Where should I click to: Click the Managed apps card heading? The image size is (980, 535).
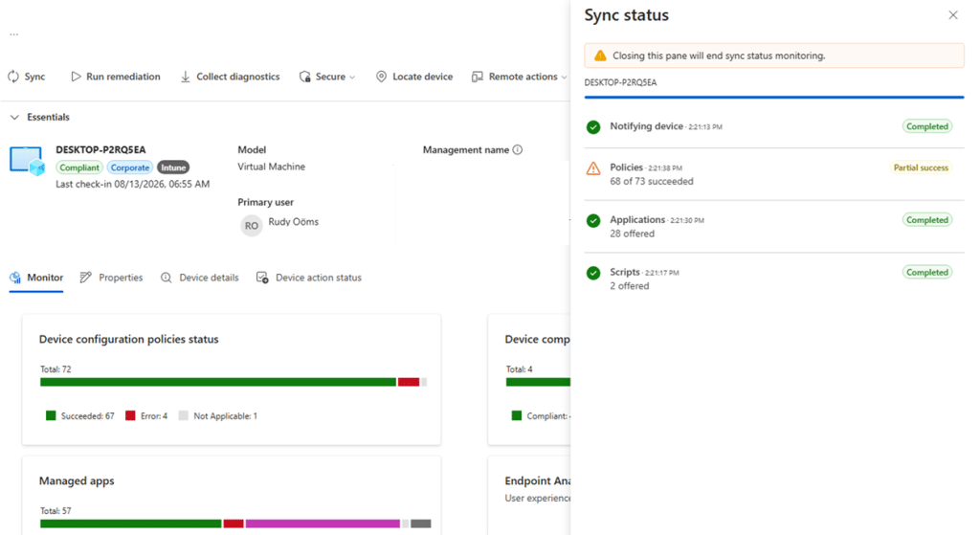[77, 480]
